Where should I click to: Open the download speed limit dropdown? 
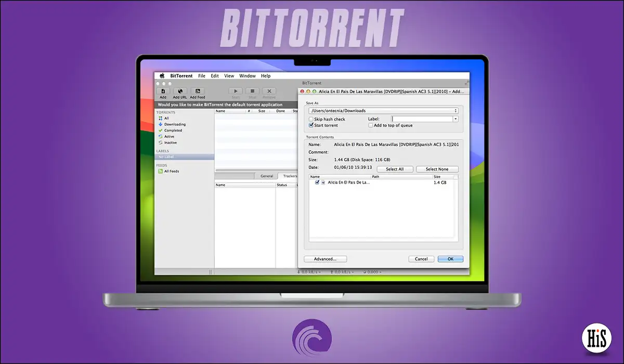coord(309,272)
